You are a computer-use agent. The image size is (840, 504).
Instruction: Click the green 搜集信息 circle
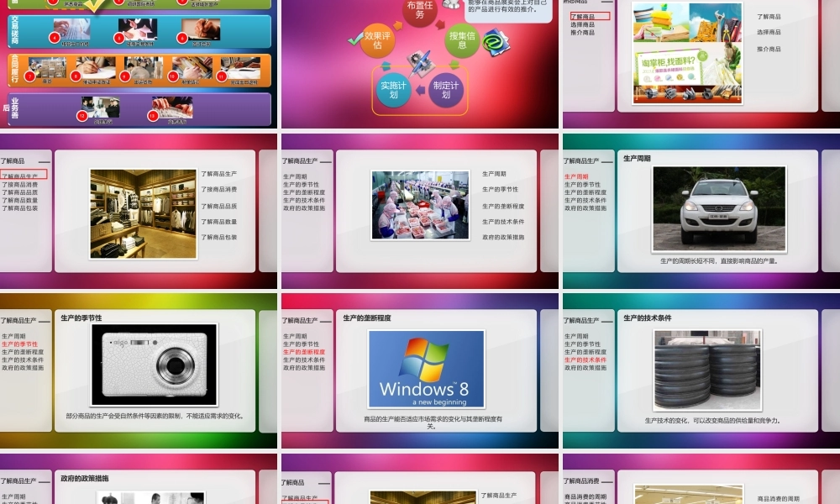click(462, 40)
